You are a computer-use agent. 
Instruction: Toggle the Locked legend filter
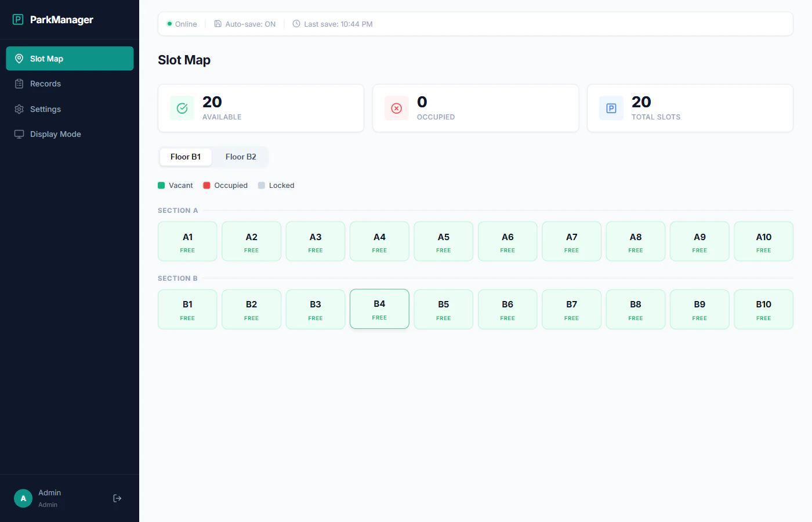pos(276,185)
